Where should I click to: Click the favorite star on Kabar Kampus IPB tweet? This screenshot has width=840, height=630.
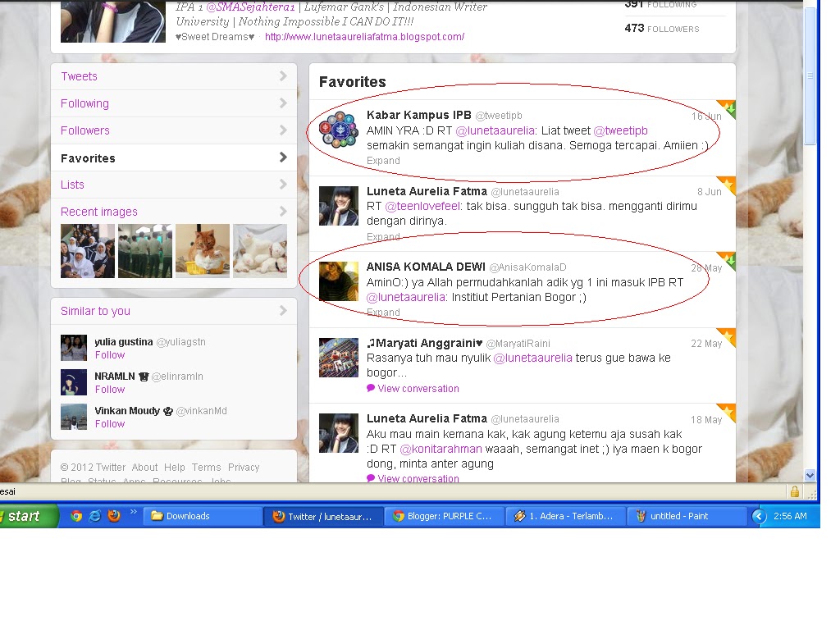[x=727, y=109]
